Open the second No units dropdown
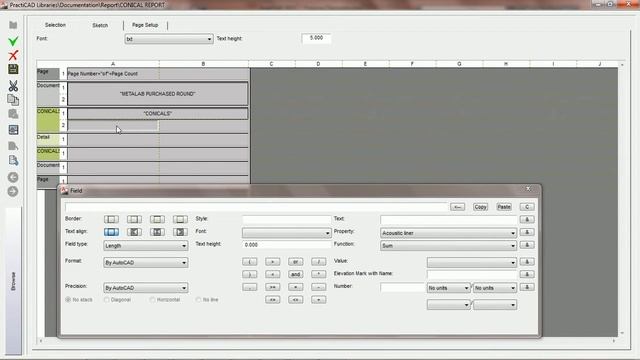The width and height of the screenshot is (640, 360). 495,288
